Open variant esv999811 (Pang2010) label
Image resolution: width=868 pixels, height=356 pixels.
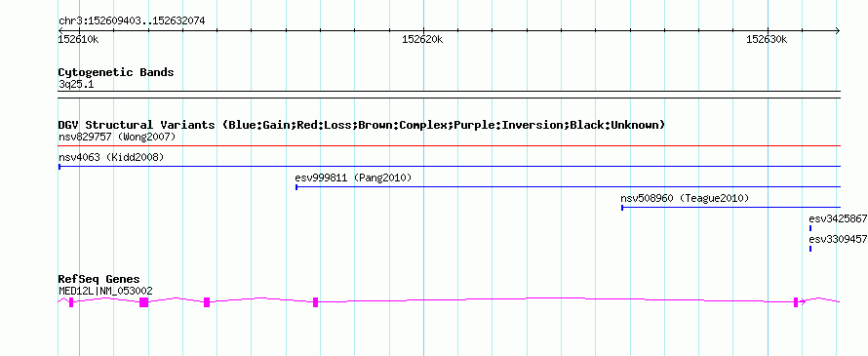click(353, 178)
